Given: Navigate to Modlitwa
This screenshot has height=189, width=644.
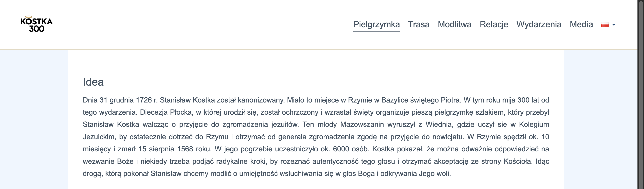Looking at the screenshot, I should (455, 25).
